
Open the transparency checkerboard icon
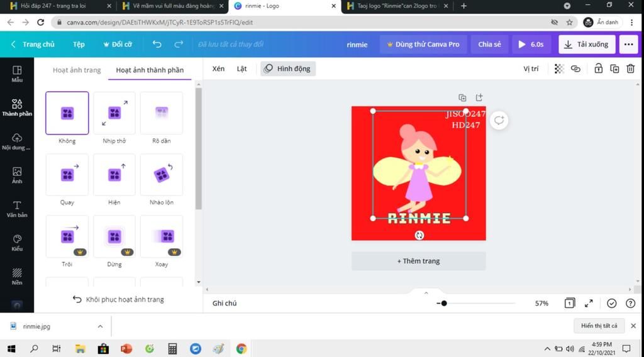coord(559,69)
